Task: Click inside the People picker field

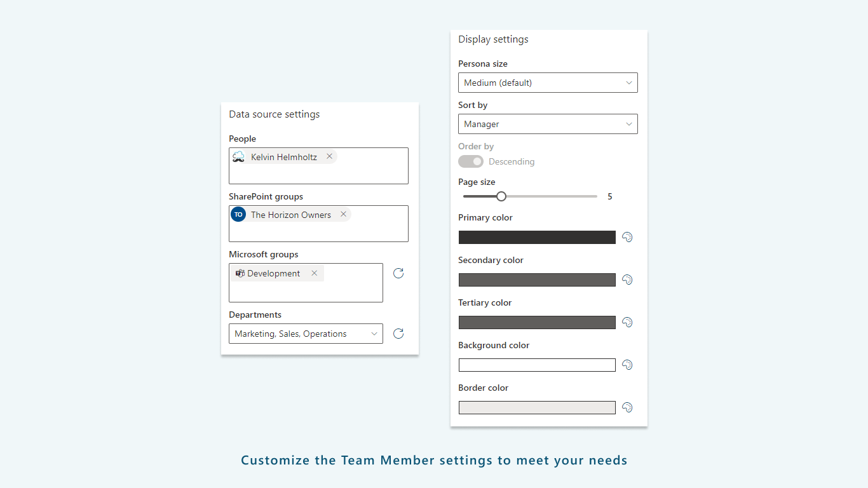Action: pos(318,166)
